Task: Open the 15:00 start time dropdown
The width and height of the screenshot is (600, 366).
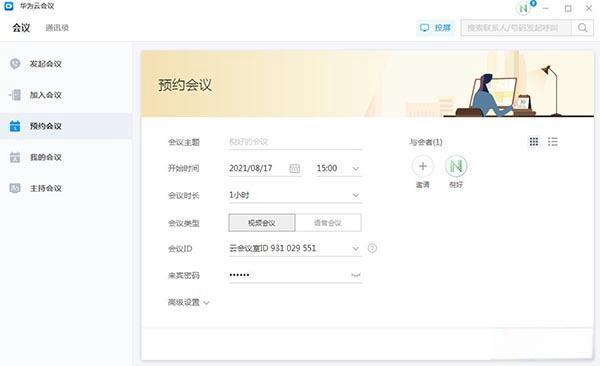Action: click(x=338, y=168)
